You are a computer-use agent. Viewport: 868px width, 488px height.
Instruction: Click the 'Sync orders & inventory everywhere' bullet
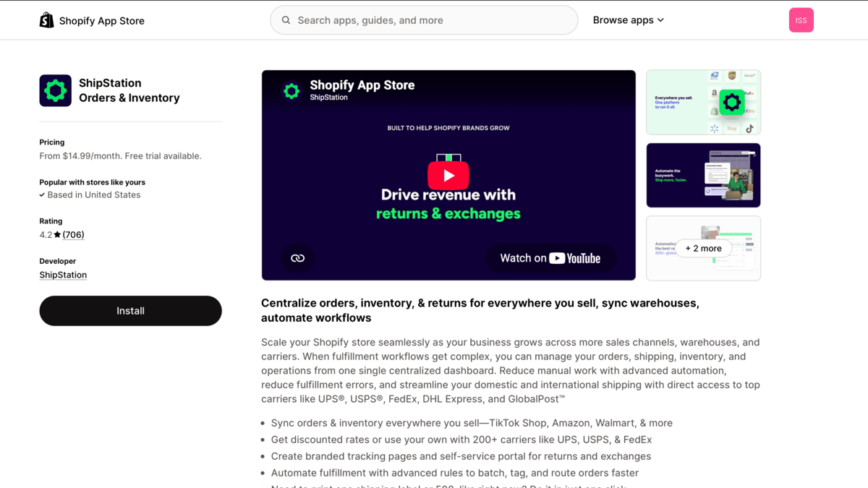tap(472, 423)
